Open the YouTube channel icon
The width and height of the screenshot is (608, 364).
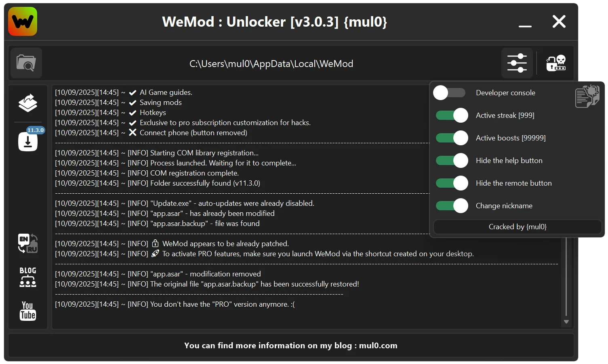tap(27, 310)
